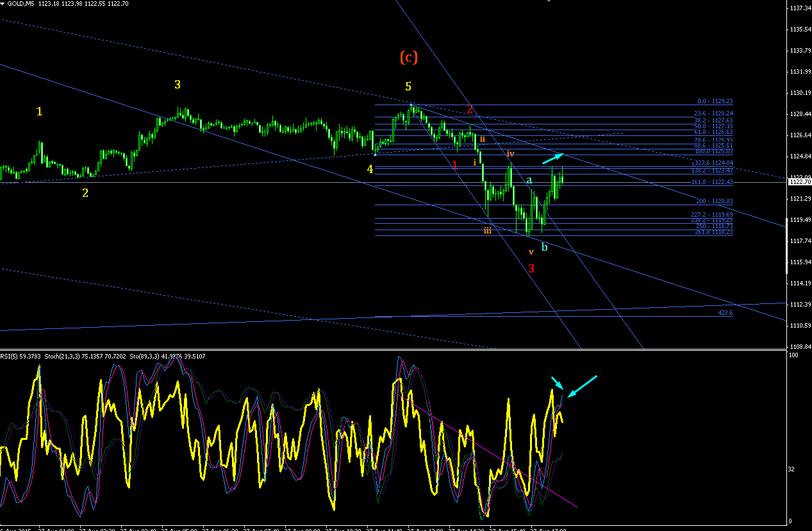Screen dimensions: 812x531
Task: Select the orange sub-wave iv label
Action: 511,153
